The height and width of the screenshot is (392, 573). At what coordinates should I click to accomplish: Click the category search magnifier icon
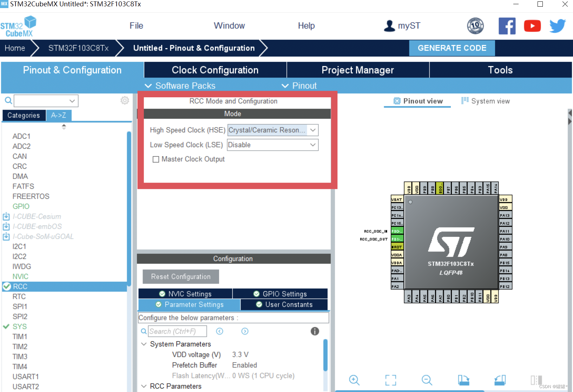pos(8,101)
